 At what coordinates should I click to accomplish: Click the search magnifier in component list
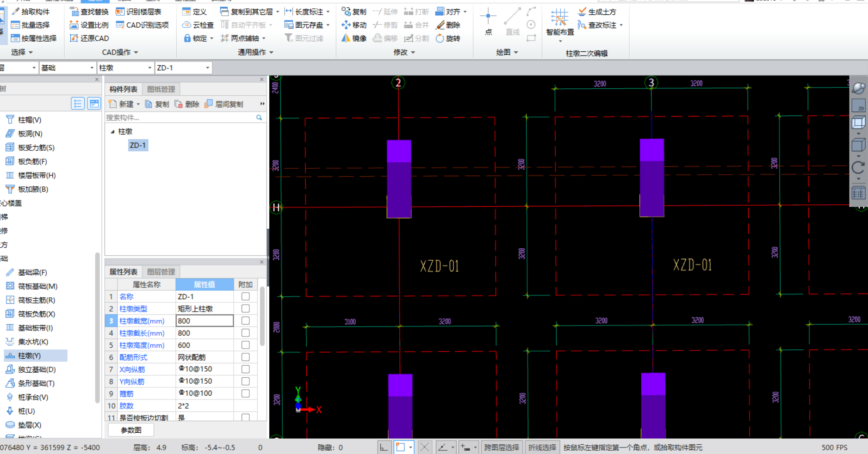(259, 117)
